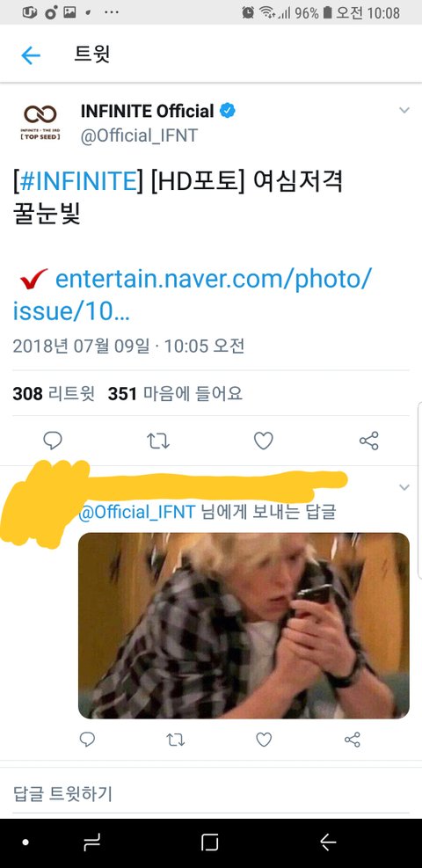
Task: View the 308 리트윗 list
Action: click(54, 394)
